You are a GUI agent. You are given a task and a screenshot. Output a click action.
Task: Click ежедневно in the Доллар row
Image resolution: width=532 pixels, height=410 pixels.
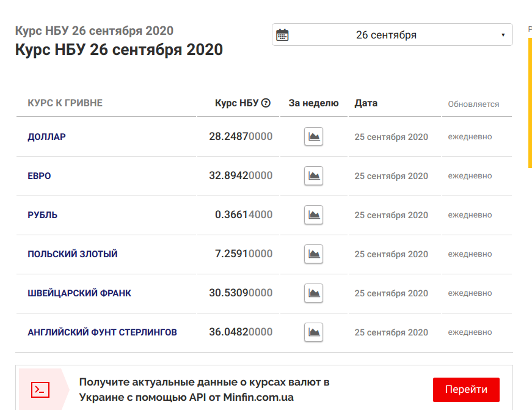click(470, 137)
